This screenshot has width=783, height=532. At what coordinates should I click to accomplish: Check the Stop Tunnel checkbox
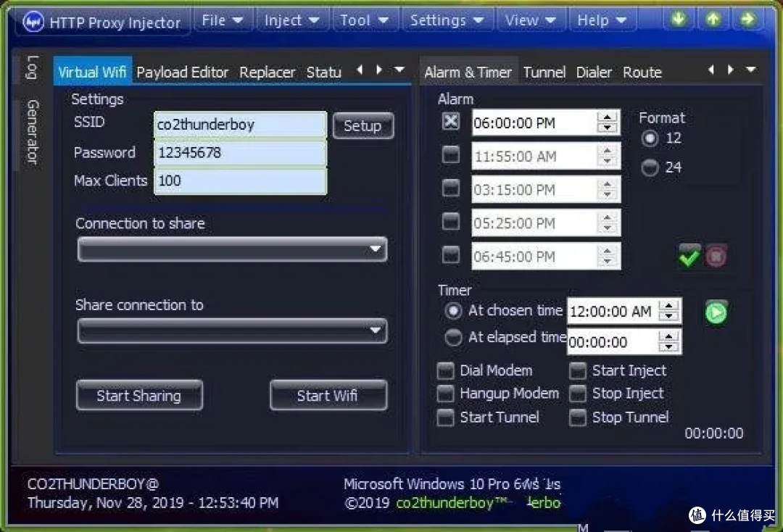click(x=578, y=417)
